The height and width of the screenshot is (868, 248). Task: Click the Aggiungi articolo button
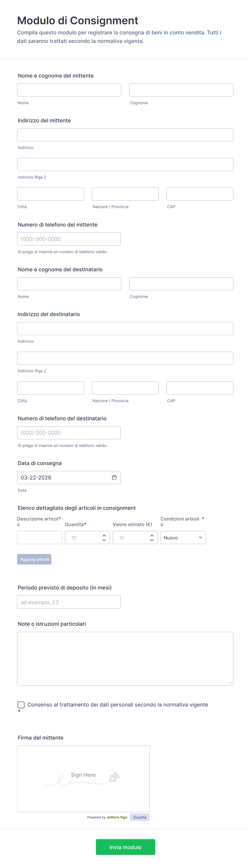(x=34, y=559)
